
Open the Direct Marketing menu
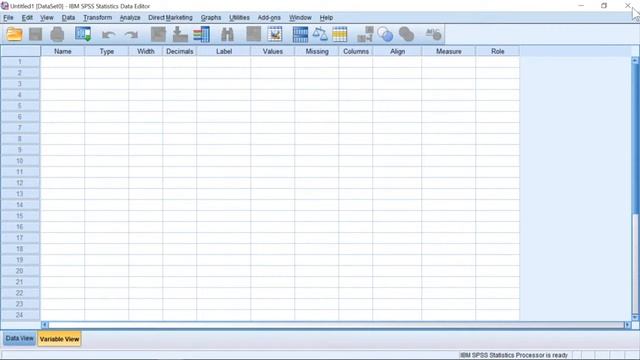pos(170,18)
